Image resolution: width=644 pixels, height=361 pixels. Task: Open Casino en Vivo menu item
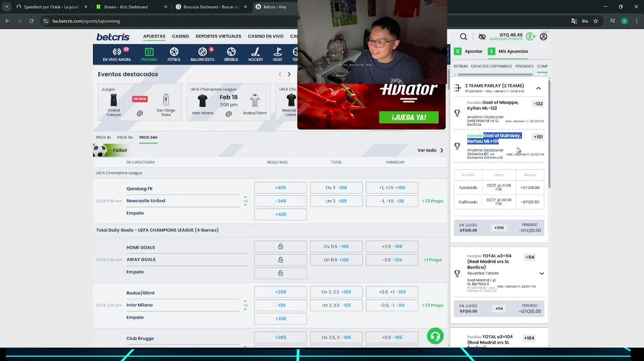266,36
